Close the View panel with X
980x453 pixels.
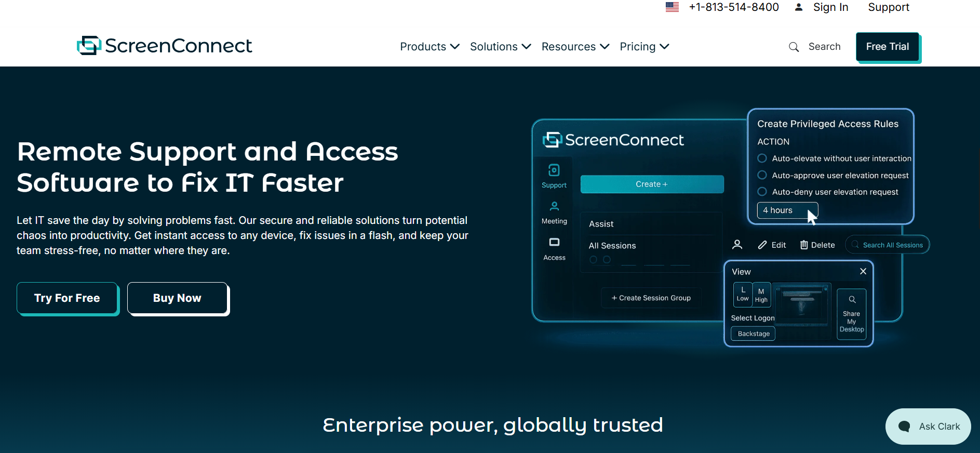coord(863,271)
